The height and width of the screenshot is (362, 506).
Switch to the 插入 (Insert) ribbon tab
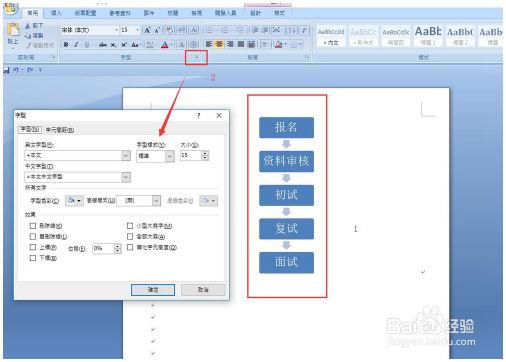tap(56, 13)
